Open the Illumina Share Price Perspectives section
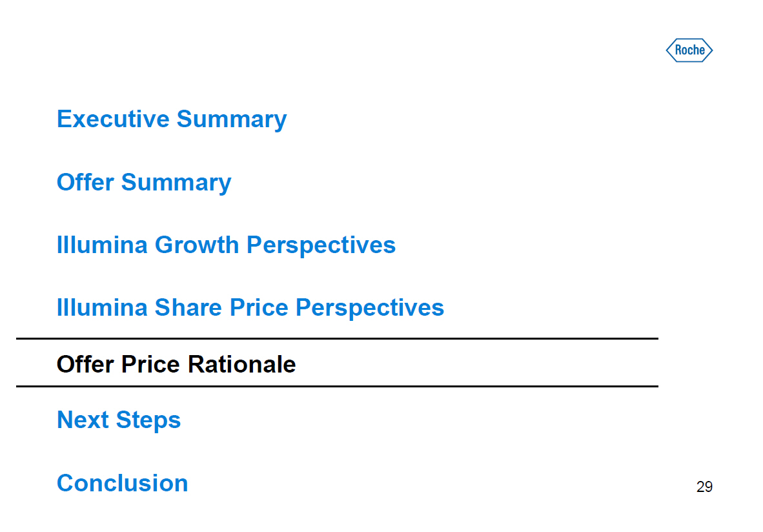Image resolution: width=763 pixels, height=532 pixels. click(250, 307)
